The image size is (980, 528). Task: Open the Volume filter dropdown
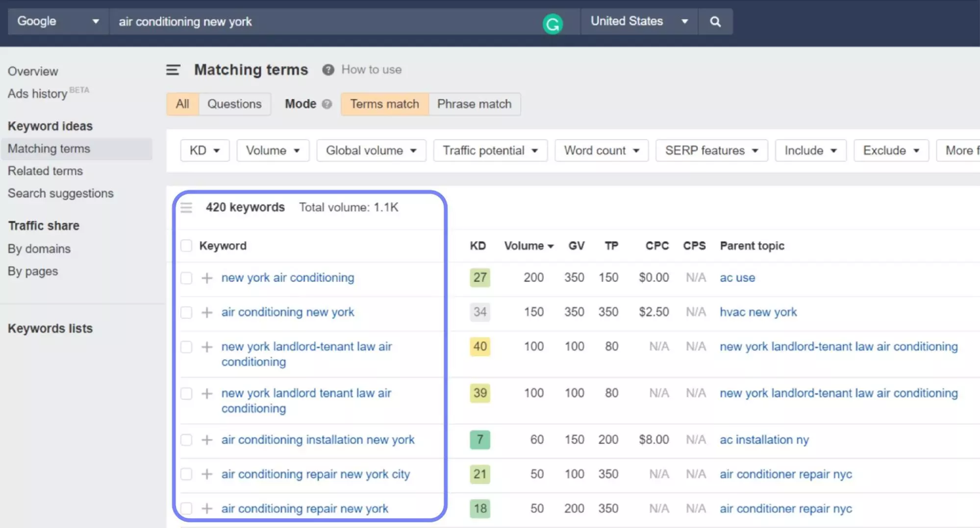[273, 150]
